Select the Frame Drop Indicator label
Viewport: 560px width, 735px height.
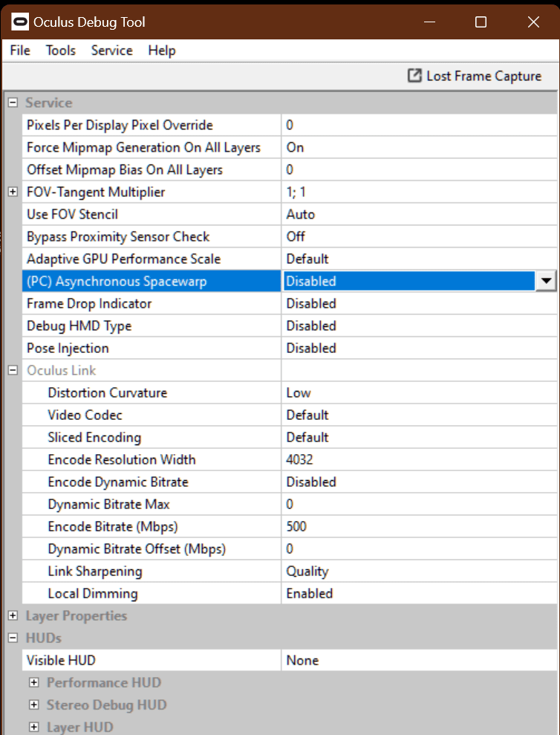[x=89, y=303]
